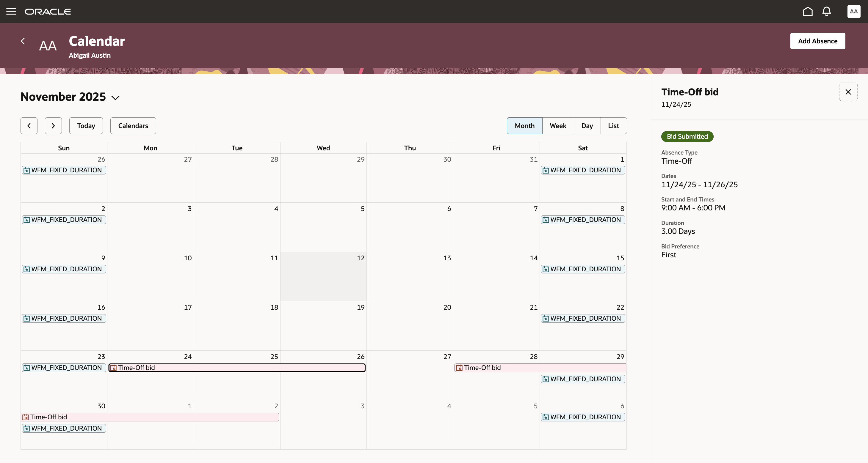868x463 pixels.
Task: Click the back arrow beside Calendar title
Action: point(23,41)
